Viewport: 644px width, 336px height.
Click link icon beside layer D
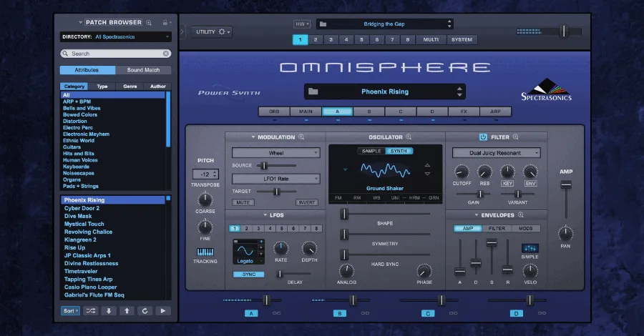542,313
